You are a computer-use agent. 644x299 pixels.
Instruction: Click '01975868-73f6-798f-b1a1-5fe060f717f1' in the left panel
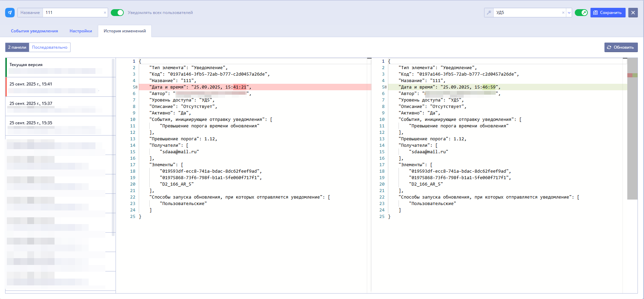pyautogui.click(x=211, y=178)
